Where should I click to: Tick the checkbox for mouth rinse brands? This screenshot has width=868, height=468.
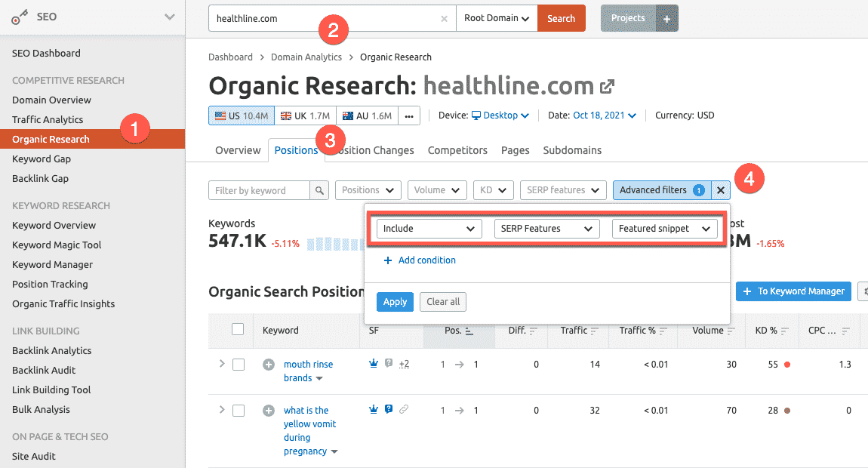click(239, 365)
